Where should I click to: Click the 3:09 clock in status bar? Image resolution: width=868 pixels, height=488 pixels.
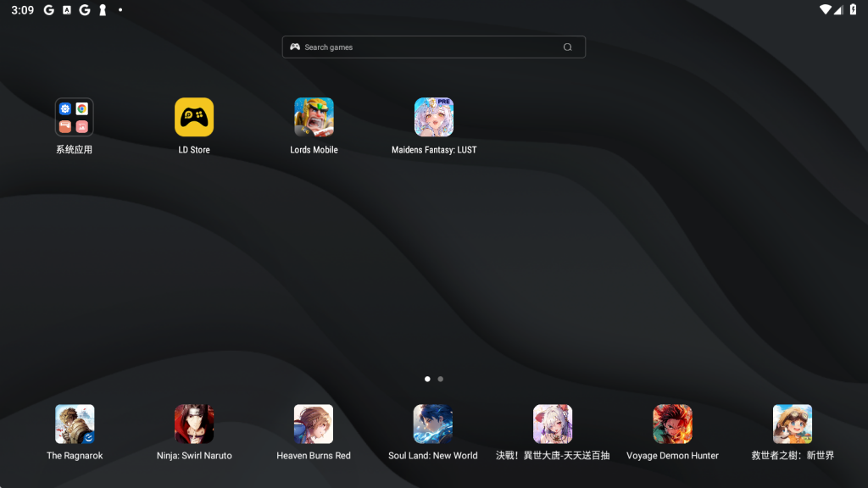pyautogui.click(x=22, y=10)
